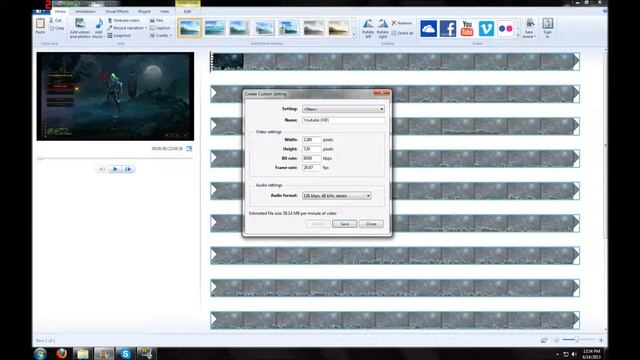The height and width of the screenshot is (360, 640).
Task: Switch to the Project ribbon tab
Action: [144, 11]
